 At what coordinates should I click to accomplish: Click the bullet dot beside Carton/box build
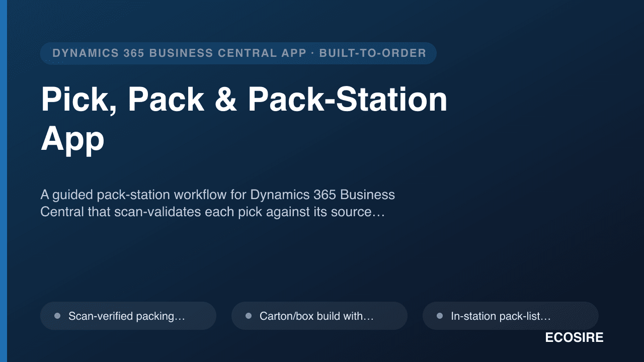click(x=249, y=316)
